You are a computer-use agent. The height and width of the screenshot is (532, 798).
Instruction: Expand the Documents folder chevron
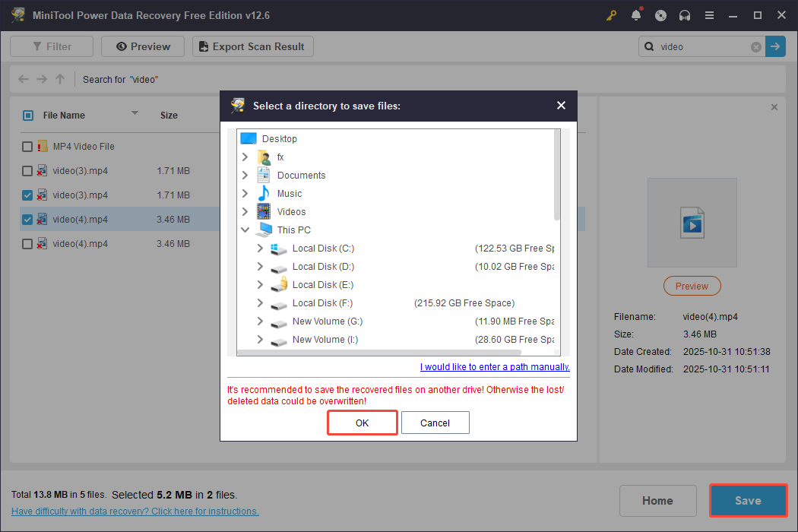(x=245, y=175)
